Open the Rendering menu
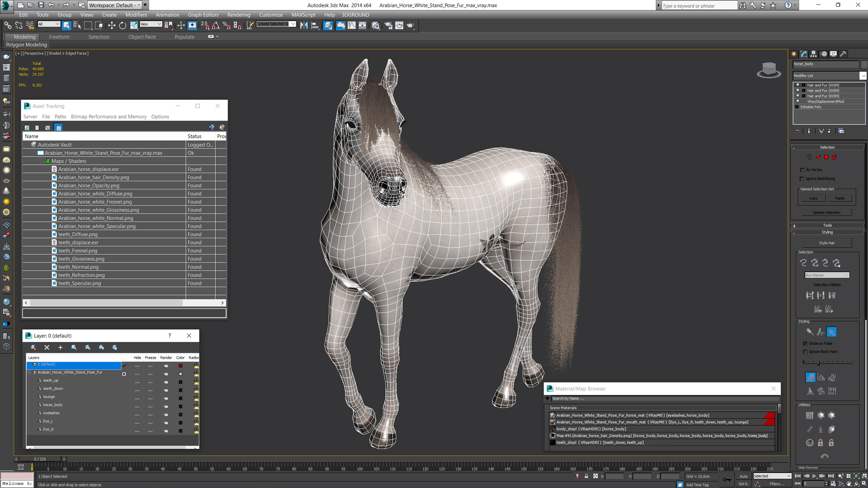Image resolution: width=868 pixels, height=488 pixels. coord(239,15)
